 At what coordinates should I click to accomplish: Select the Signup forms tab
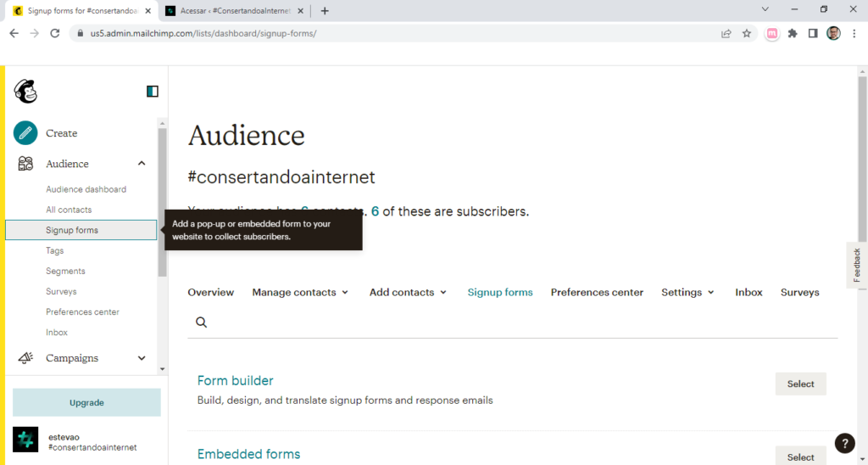[x=500, y=292]
